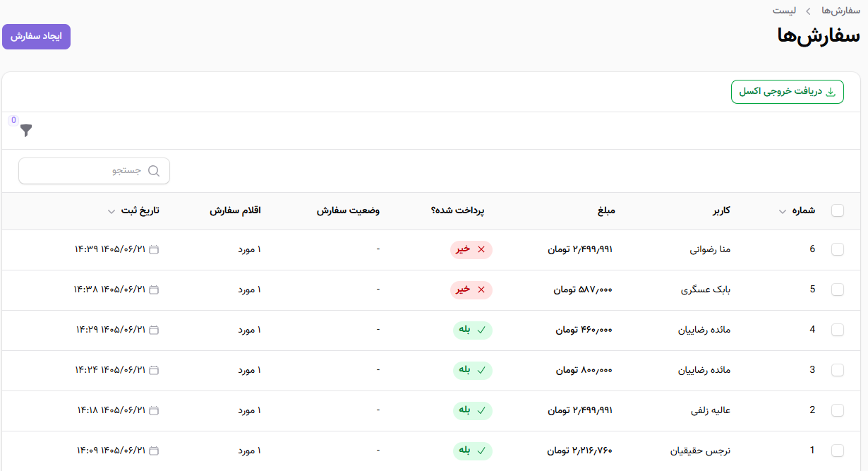Click calendar icon beside ۱۴:۰۹ date
The image size is (868, 471).
(155, 451)
